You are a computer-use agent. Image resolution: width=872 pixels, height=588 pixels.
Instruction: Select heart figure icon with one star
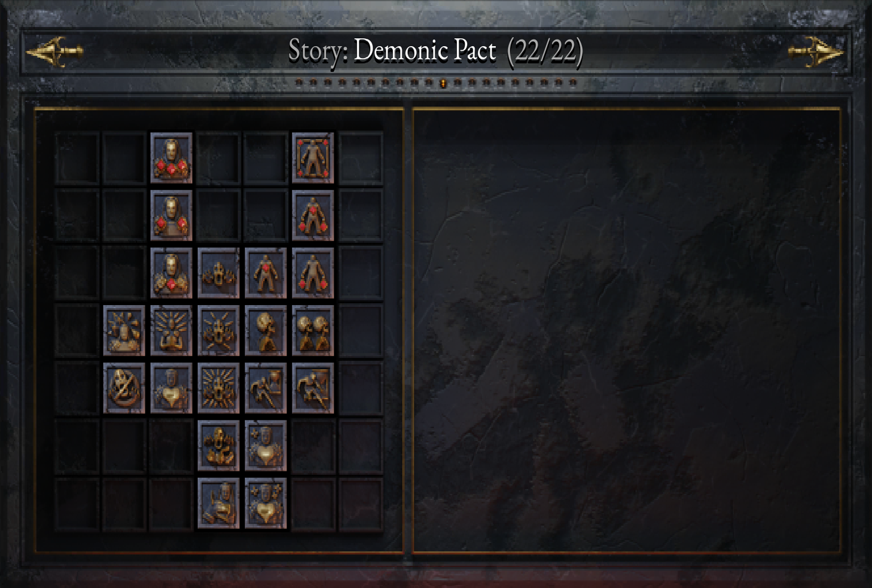[266, 446]
